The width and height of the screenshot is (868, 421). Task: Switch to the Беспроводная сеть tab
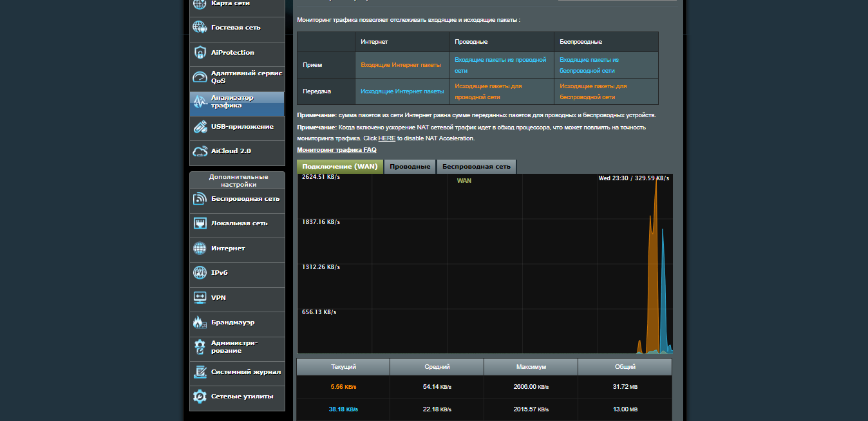[x=476, y=167]
